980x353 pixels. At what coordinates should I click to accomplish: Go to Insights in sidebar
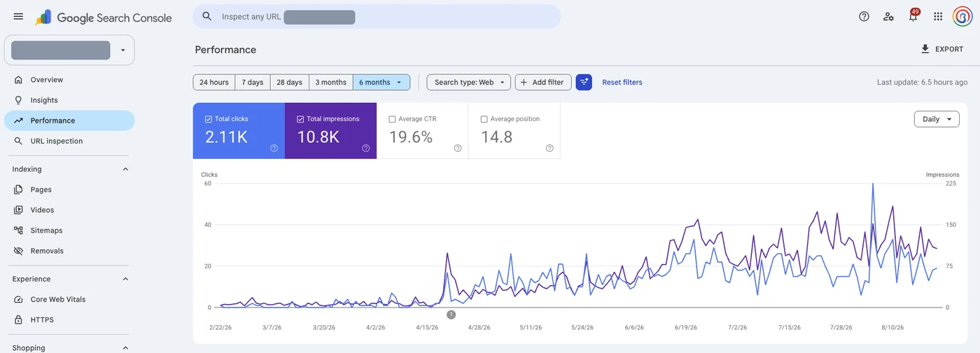click(69, 100)
